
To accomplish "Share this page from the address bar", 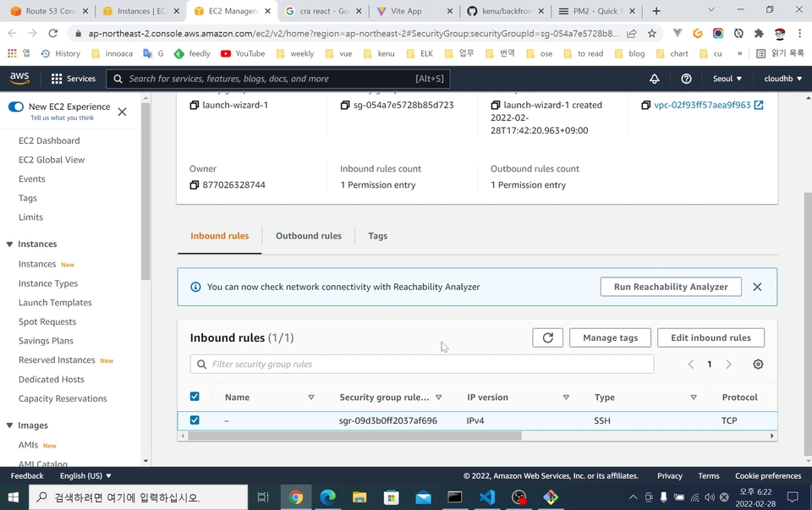I will point(631,34).
